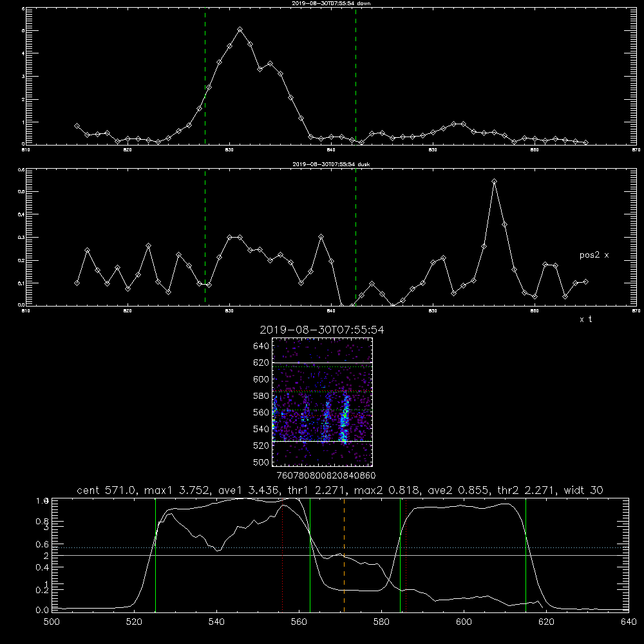This screenshot has height=644, width=644.
Task: Click bottom plot x-axis label "560"
Action: [299, 622]
